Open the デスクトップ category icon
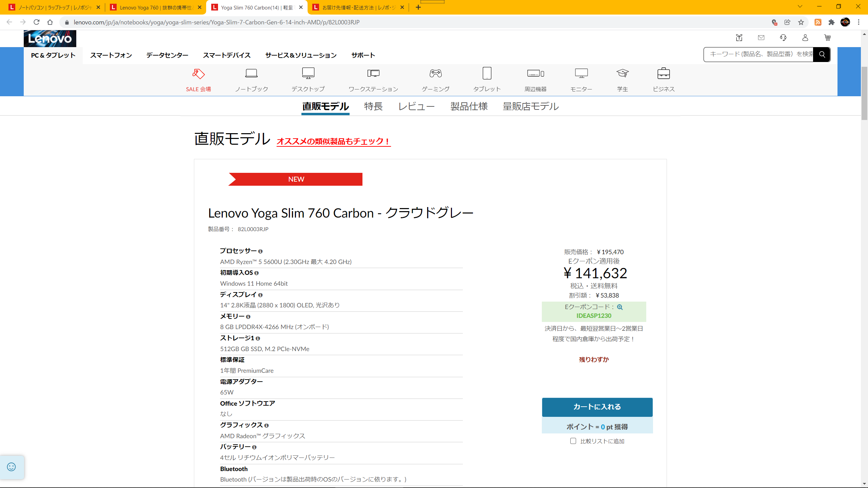 click(308, 73)
